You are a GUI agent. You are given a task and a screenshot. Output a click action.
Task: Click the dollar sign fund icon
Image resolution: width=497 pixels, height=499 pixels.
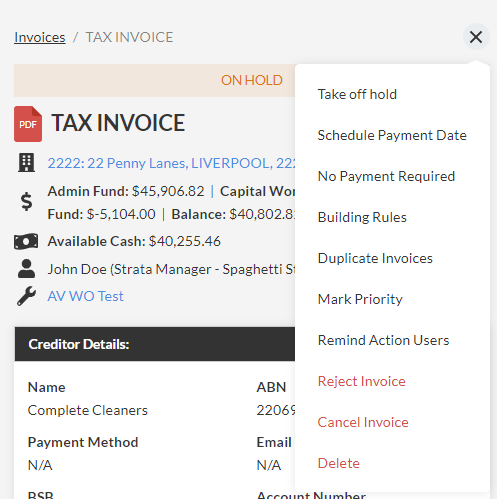coord(26,202)
